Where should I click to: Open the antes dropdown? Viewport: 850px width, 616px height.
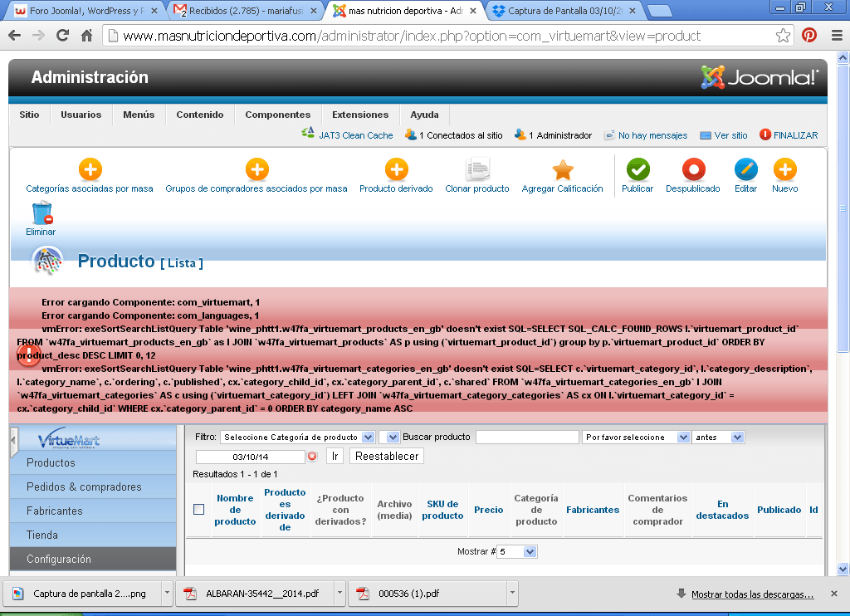pos(718,437)
